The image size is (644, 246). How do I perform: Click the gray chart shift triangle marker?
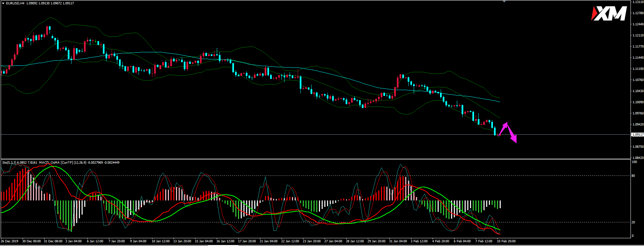(x=504, y=2)
